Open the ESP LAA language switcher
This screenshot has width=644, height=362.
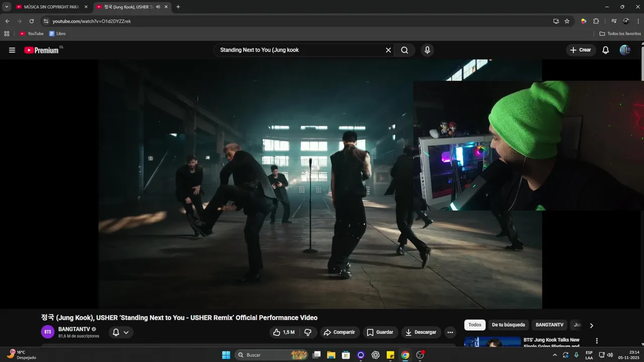tap(589, 355)
